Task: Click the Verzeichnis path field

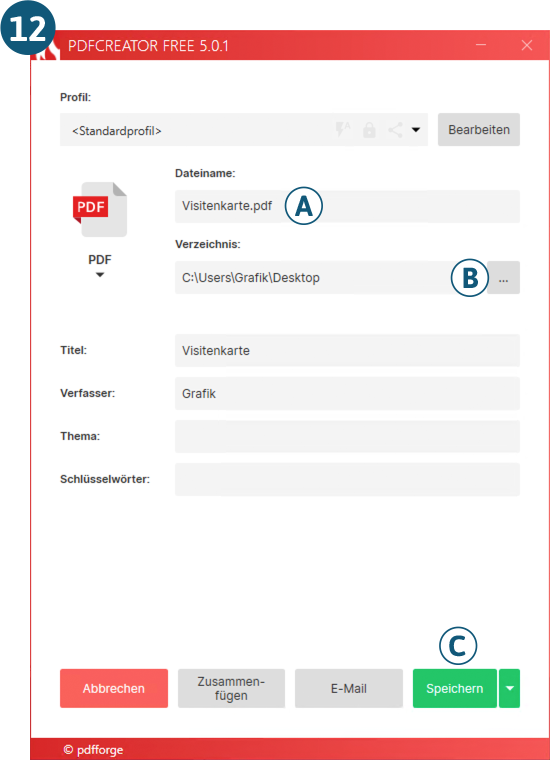Action: 331,277
